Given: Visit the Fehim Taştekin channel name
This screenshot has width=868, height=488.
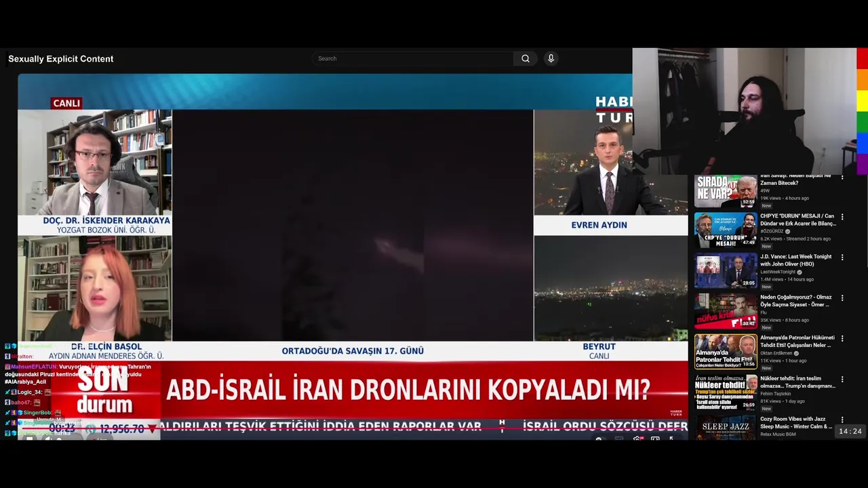Looking at the screenshot, I should (776, 394).
